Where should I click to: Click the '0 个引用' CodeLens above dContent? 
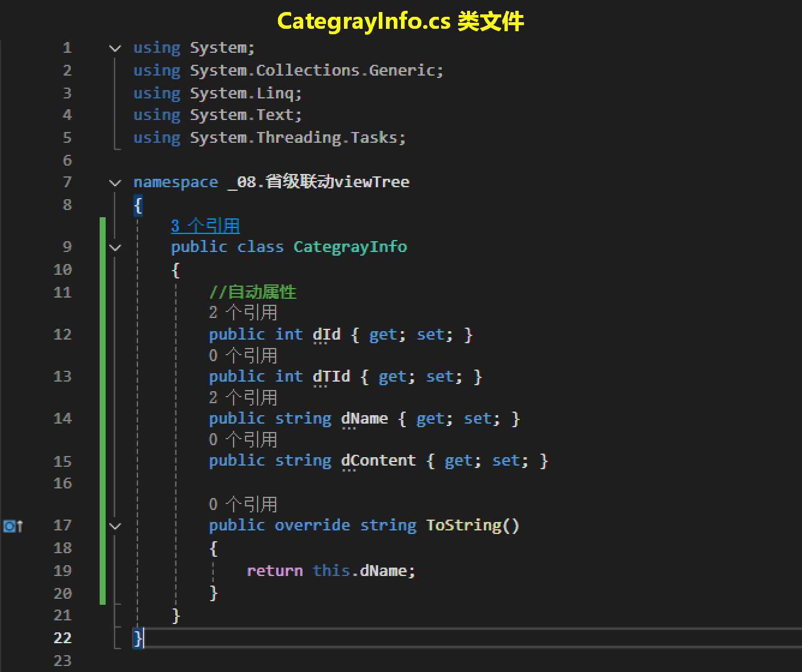point(243,439)
